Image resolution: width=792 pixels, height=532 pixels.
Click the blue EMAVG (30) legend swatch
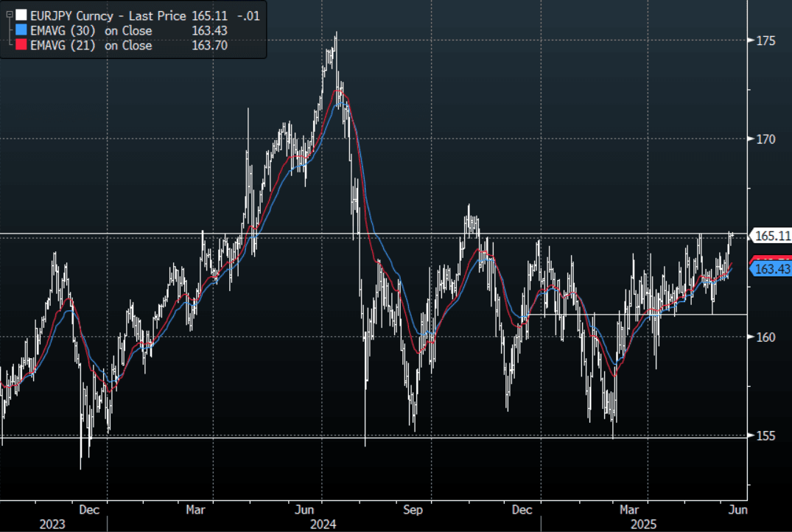tap(21, 30)
